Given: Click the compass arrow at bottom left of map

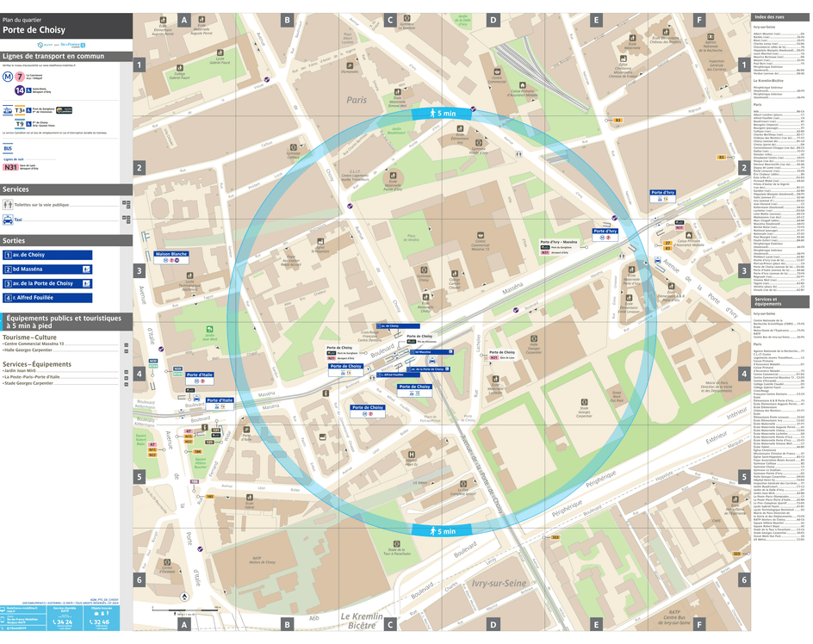Looking at the screenshot, I should 184,597.
